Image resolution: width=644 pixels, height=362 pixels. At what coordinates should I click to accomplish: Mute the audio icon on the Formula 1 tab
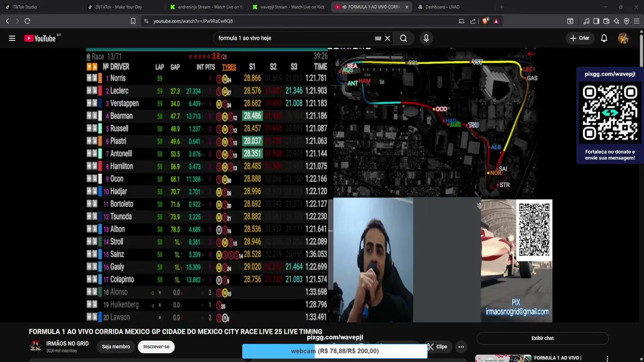tap(344, 7)
